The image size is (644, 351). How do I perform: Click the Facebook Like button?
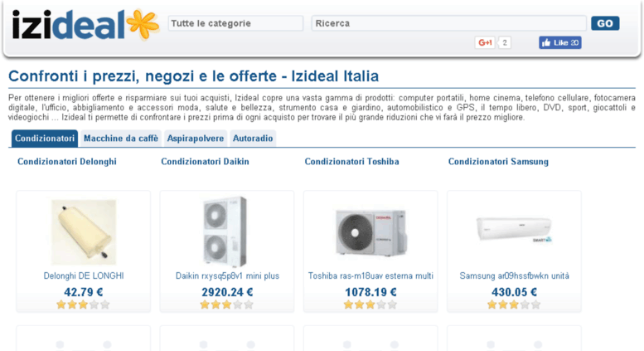coord(560,42)
